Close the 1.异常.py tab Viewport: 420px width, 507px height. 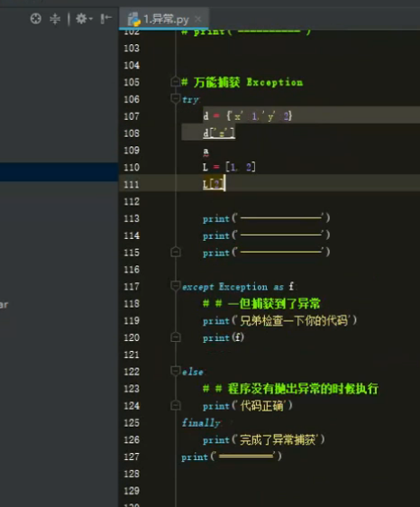point(197,19)
